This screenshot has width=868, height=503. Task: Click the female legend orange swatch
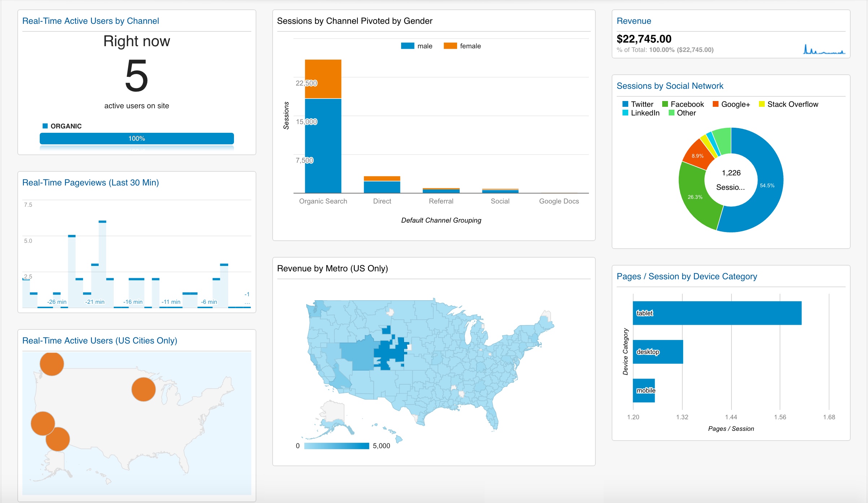tap(450, 46)
